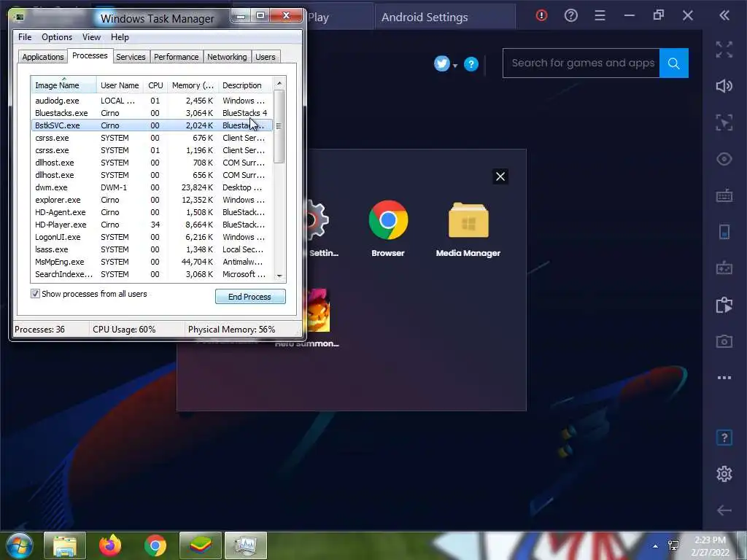This screenshot has height=560, width=747.
Task: Open more options three dots in sidebar
Action: pyautogui.click(x=724, y=378)
